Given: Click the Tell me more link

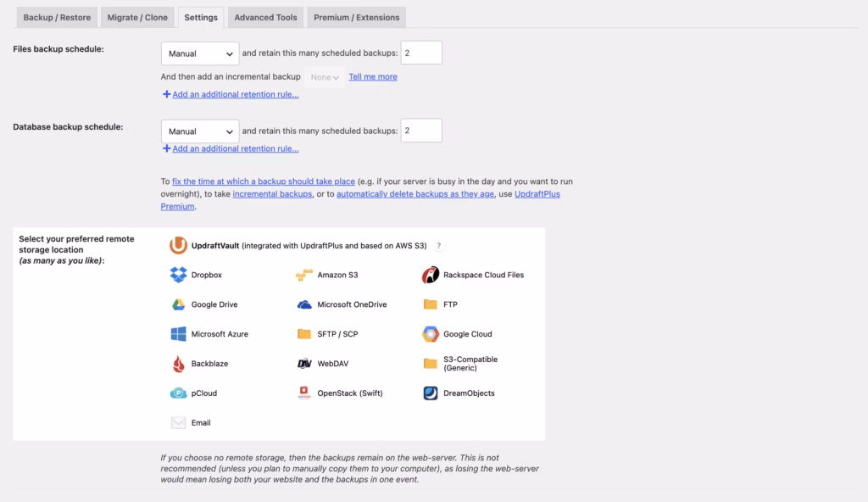Looking at the screenshot, I should pos(373,76).
